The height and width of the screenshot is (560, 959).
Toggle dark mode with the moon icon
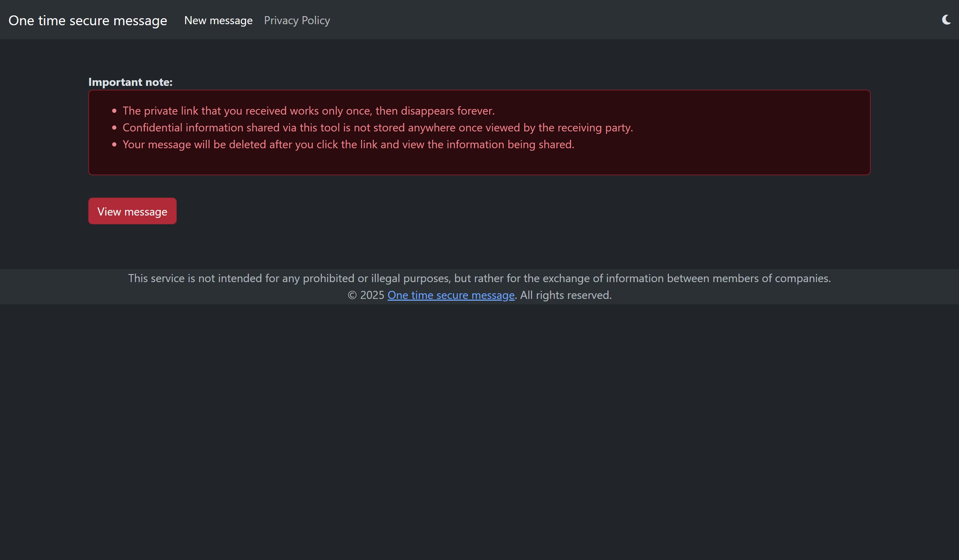pyautogui.click(x=946, y=20)
